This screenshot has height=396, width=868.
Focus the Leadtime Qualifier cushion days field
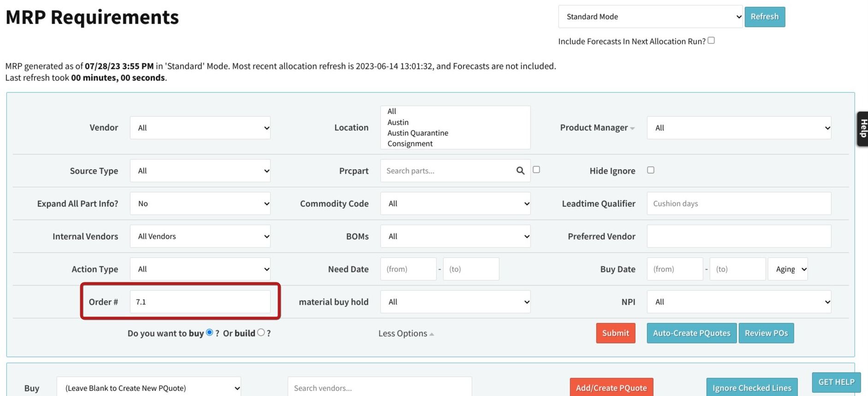click(x=738, y=204)
